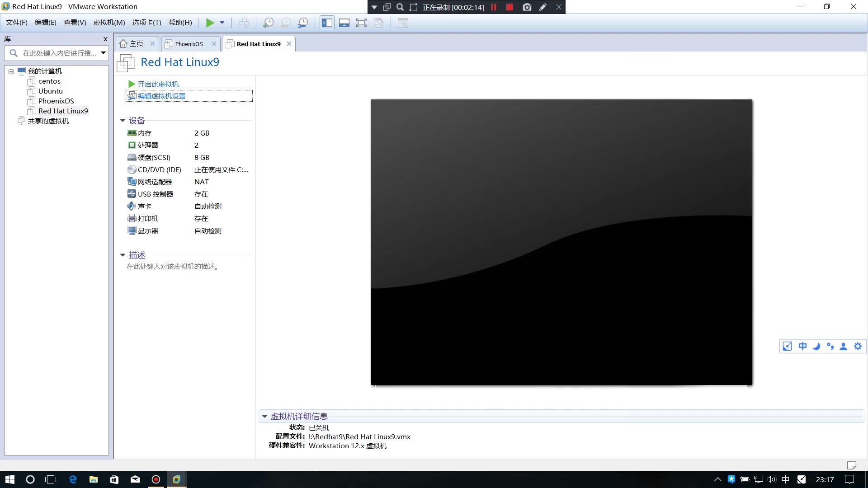Image resolution: width=868 pixels, height=488 pixels.
Task: Stop the screen recording red button
Action: click(x=509, y=7)
